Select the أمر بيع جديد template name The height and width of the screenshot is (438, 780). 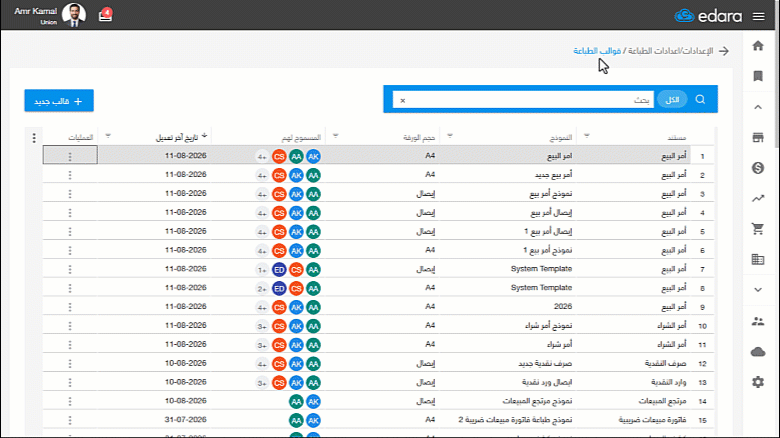[x=553, y=175]
